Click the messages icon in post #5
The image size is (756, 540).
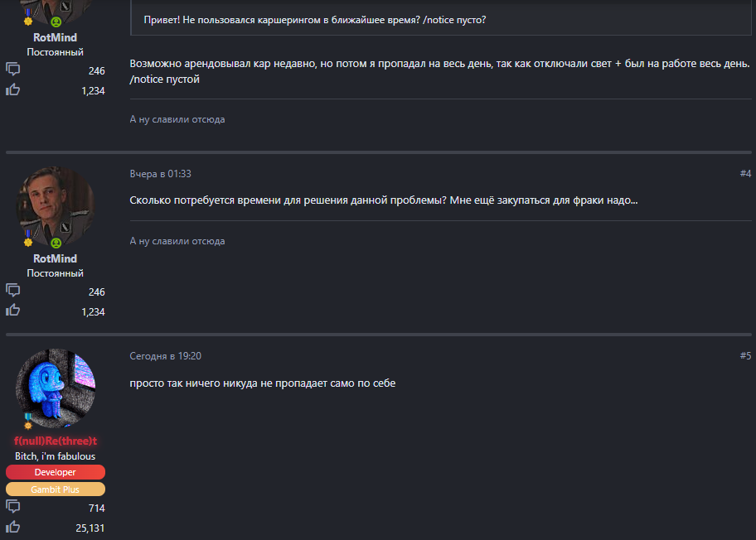point(13,507)
